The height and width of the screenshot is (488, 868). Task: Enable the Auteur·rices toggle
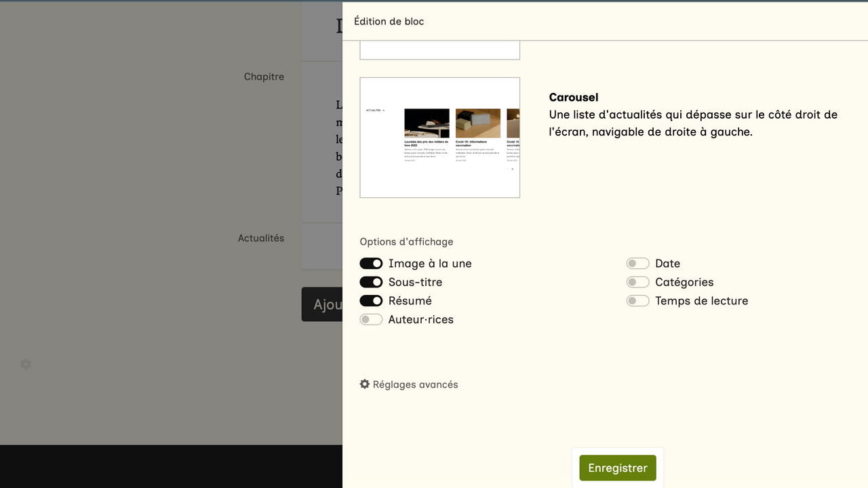point(371,319)
